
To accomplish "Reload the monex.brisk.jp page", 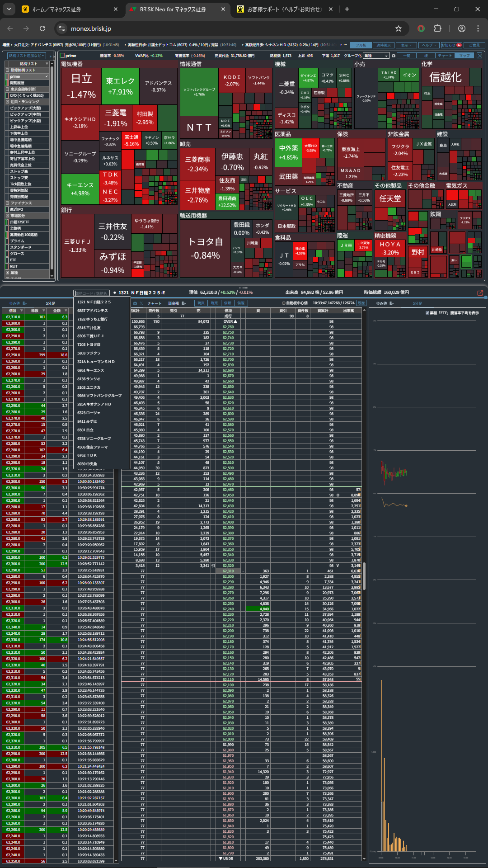I will (42, 28).
